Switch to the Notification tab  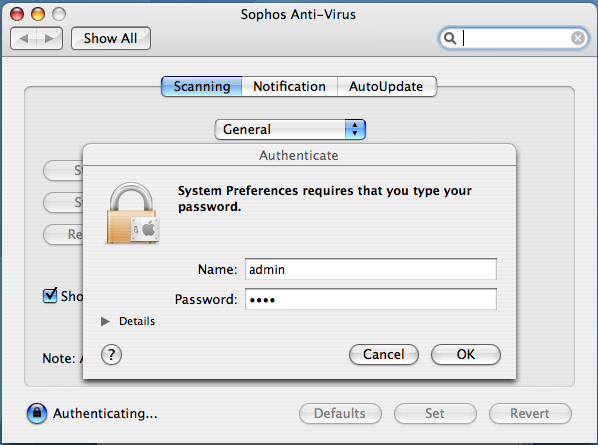pyautogui.click(x=289, y=87)
